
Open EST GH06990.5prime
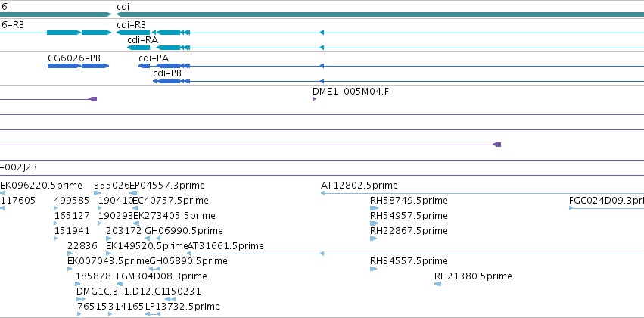tap(184, 230)
